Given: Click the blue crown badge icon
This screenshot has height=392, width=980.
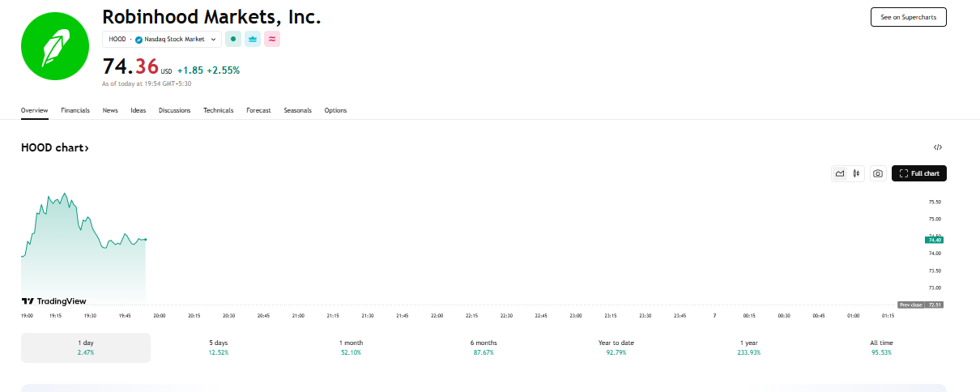Looking at the screenshot, I should click(253, 39).
